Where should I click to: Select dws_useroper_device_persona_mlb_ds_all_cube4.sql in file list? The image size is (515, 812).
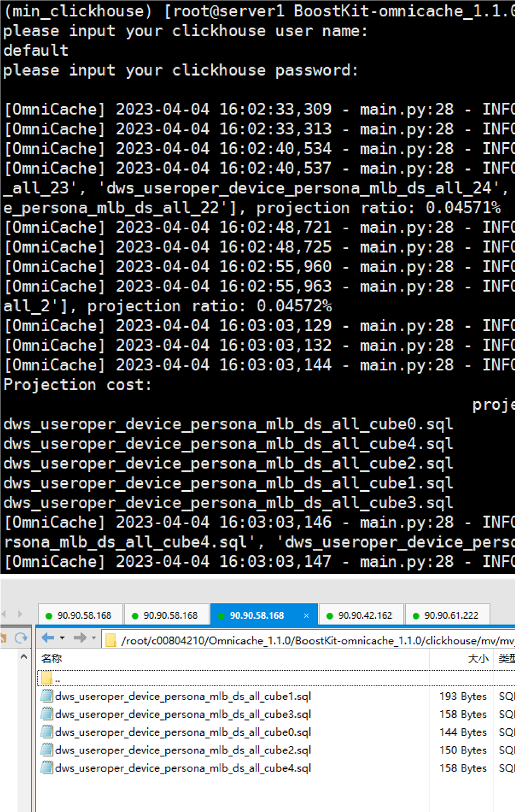(x=183, y=768)
